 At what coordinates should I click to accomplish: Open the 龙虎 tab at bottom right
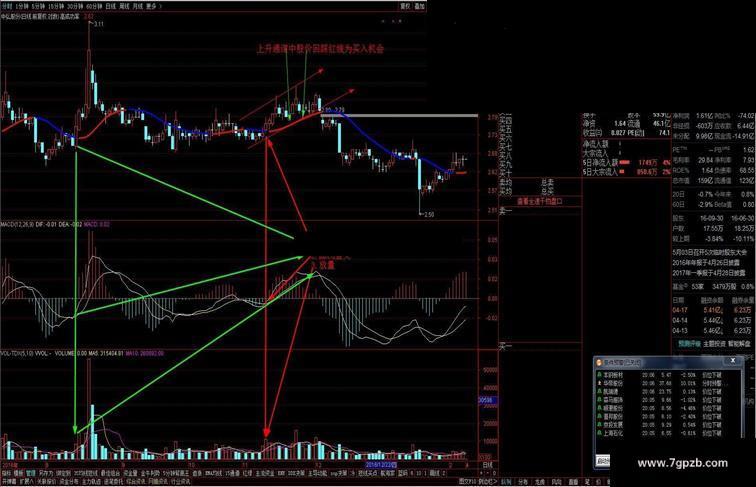tap(540, 482)
